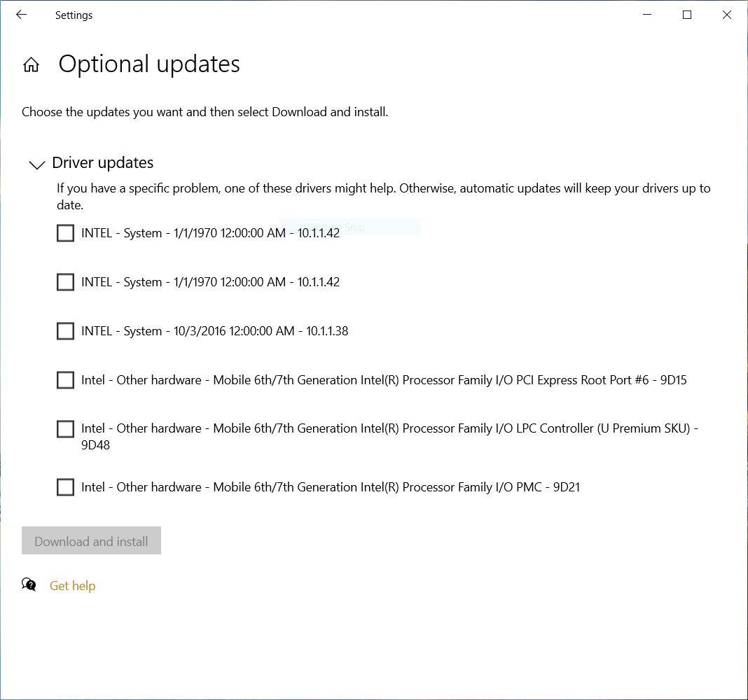Click the Optional updates page title

tap(149, 64)
